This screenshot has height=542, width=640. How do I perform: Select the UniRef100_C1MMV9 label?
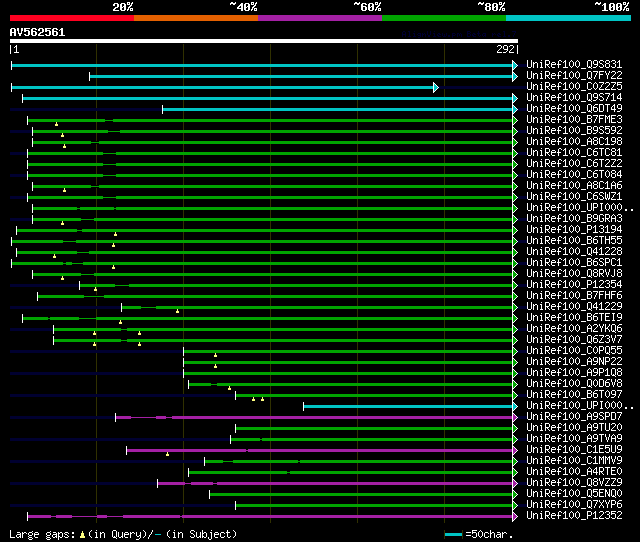pyautogui.click(x=574, y=461)
